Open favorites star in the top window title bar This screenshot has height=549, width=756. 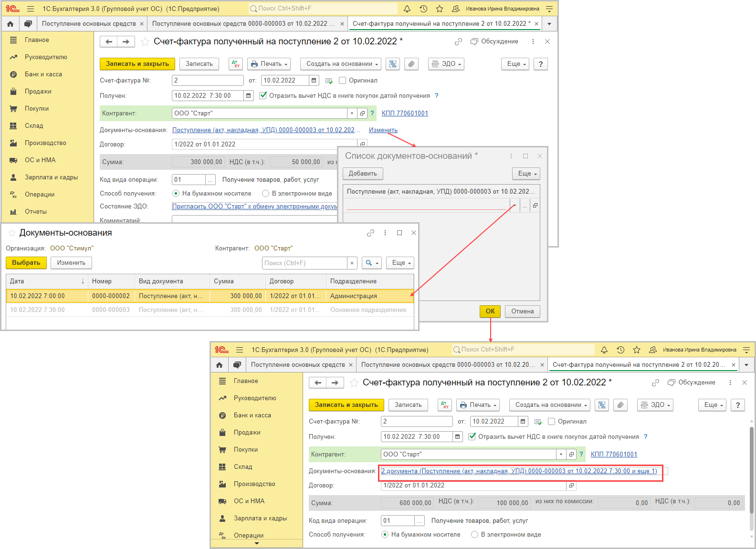pos(440,9)
